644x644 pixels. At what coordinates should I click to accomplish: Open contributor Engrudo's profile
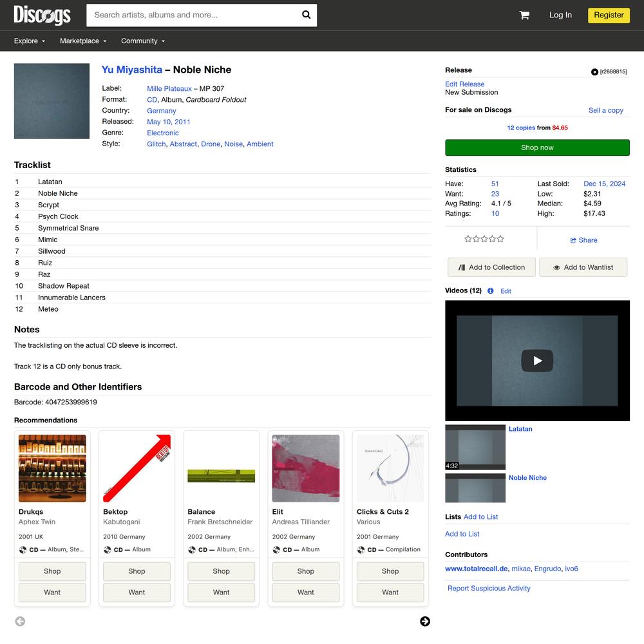[547, 569]
